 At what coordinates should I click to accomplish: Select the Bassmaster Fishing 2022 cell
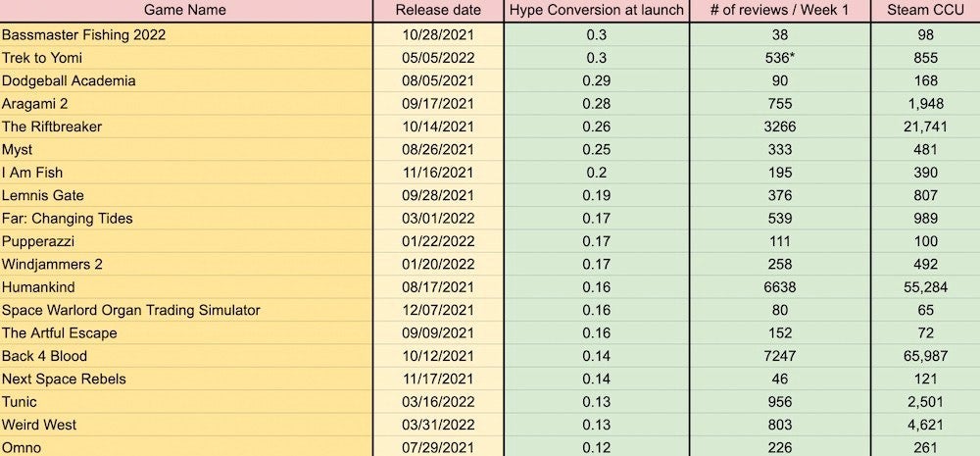coord(186,35)
